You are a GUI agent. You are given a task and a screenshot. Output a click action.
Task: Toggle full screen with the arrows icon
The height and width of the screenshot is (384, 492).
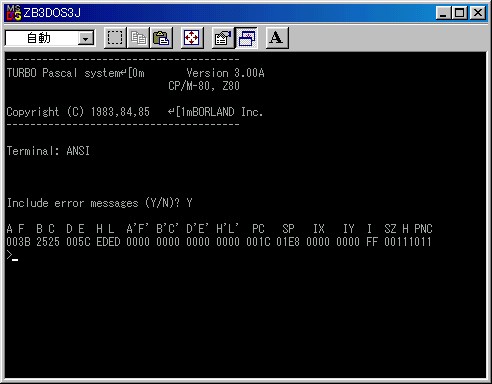[x=192, y=38]
